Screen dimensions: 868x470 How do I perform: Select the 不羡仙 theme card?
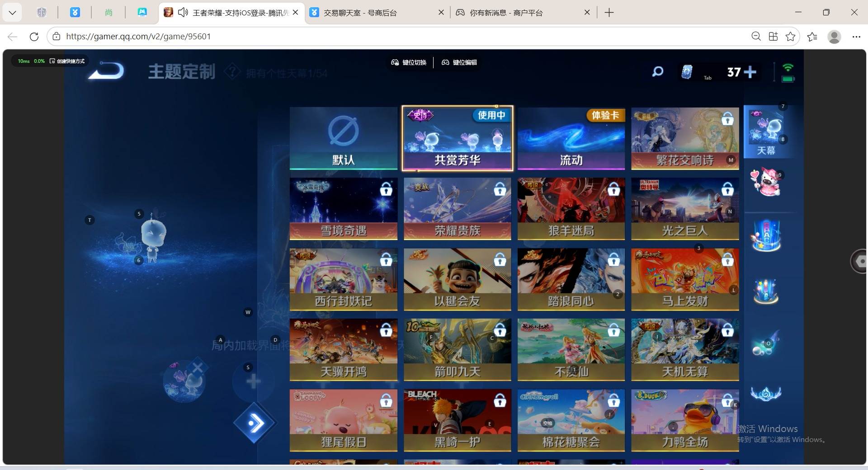tap(571, 350)
